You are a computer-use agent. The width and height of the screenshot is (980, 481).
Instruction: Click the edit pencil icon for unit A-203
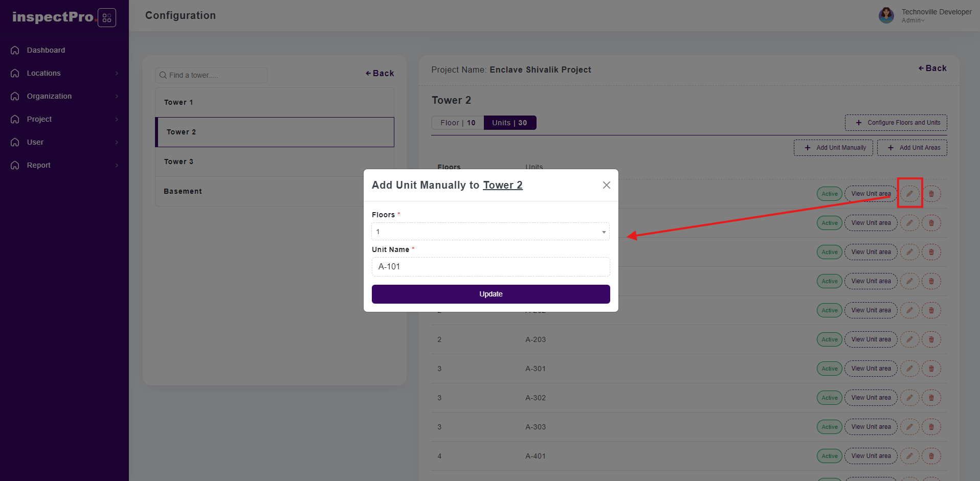click(x=909, y=339)
